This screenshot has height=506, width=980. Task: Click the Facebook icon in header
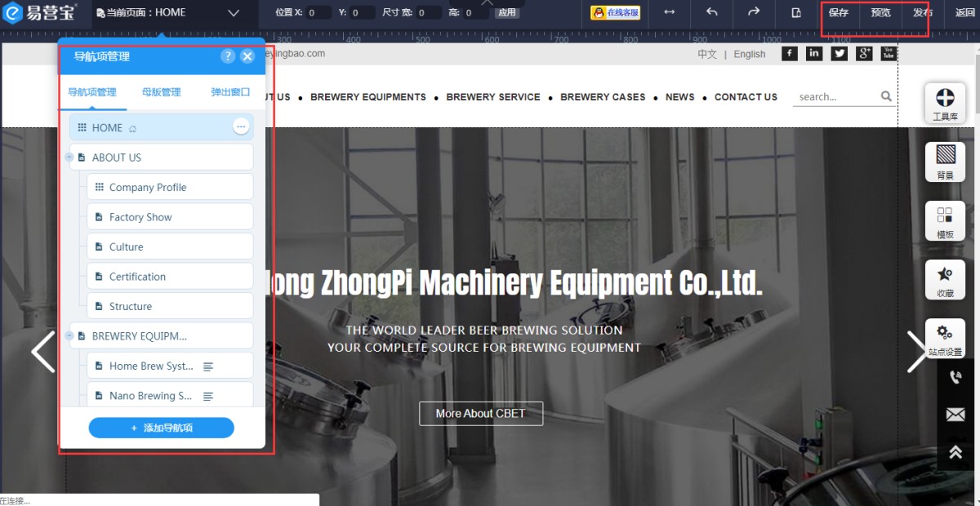click(790, 53)
